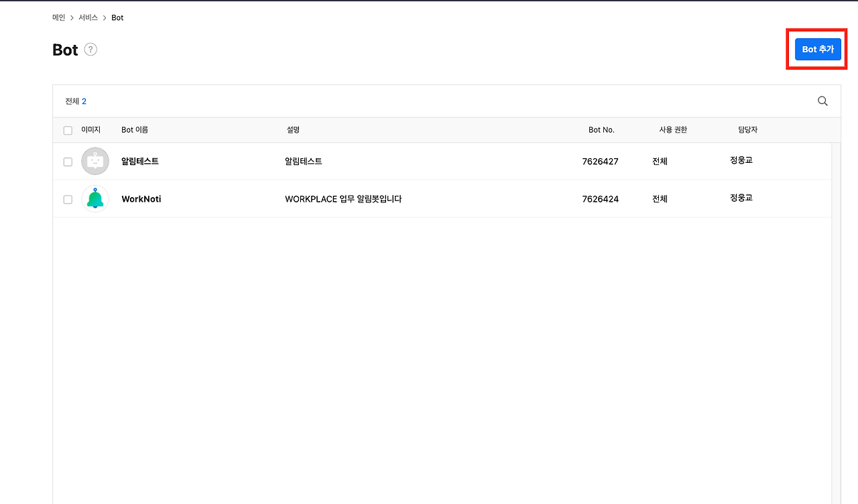Click the 알림테스트 gray robot avatar
The image size is (858, 504).
[x=95, y=162]
